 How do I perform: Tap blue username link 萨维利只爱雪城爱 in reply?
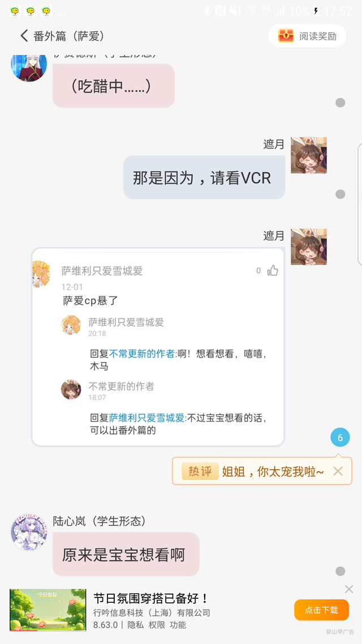pos(148,419)
